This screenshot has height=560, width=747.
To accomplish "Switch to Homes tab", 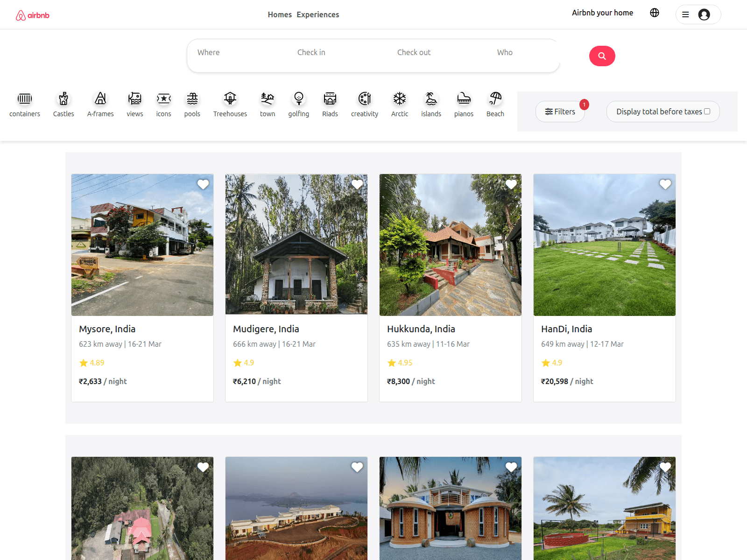I will click(x=280, y=14).
